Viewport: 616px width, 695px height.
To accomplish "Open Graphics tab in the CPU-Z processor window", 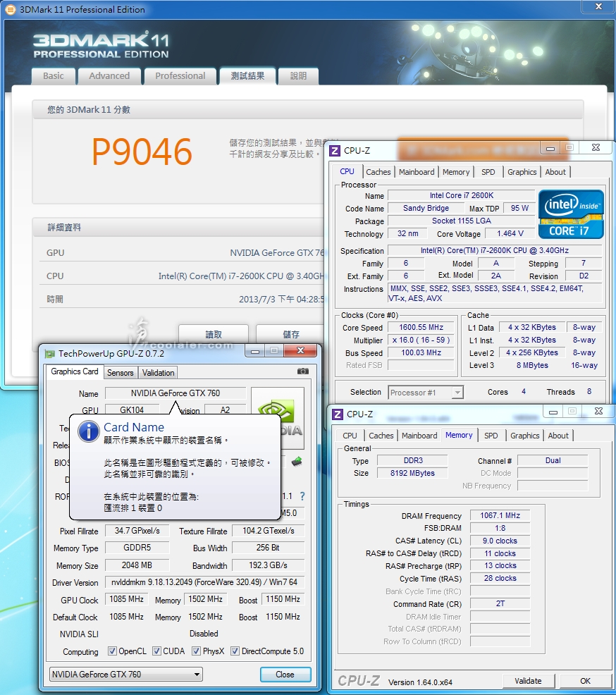I will 522,172.
